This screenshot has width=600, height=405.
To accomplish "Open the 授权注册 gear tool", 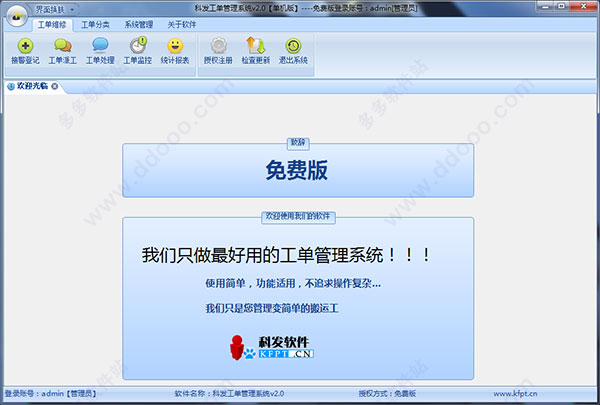I will [x=218, y=51].
